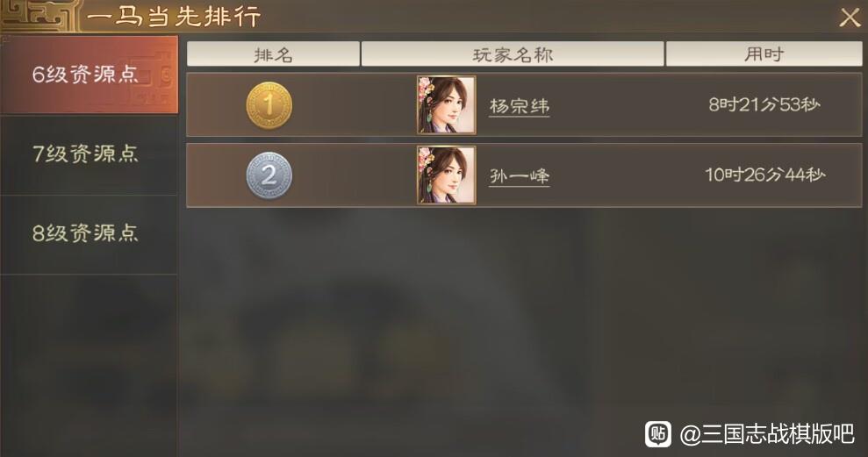Open 杨宗纬's avatar portrait

446,105
